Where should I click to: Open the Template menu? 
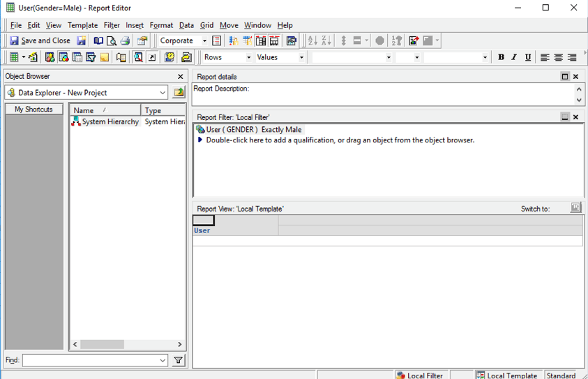tap(82, 25)
